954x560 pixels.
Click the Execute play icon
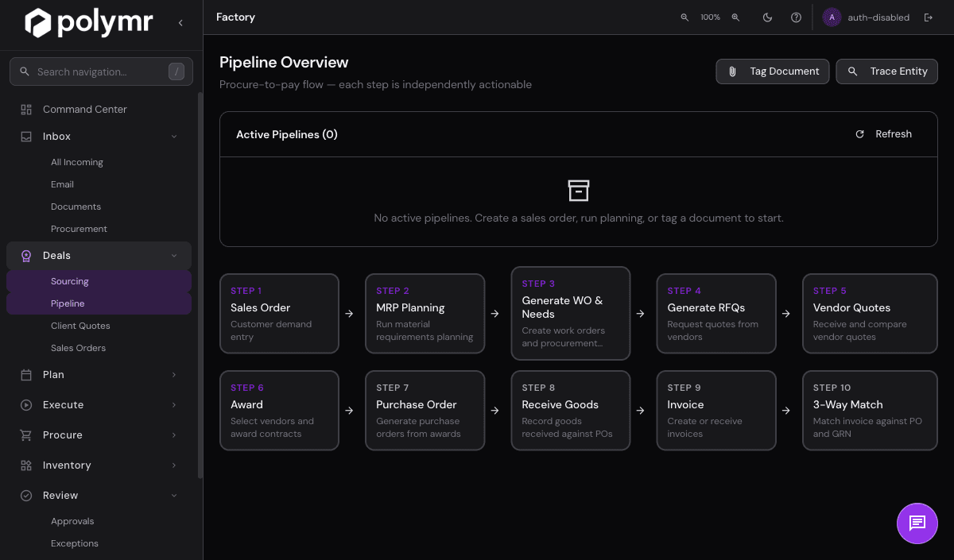(x=26, y=405)
